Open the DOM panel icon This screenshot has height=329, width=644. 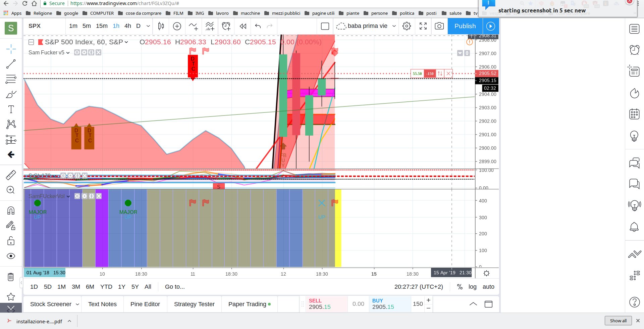pyautogui.click(x=634, y=276)
